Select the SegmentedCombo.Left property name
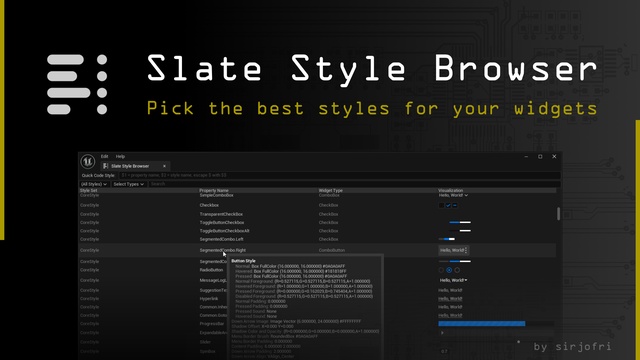Viewport: 640px width, 360px height. click(221, 239)
